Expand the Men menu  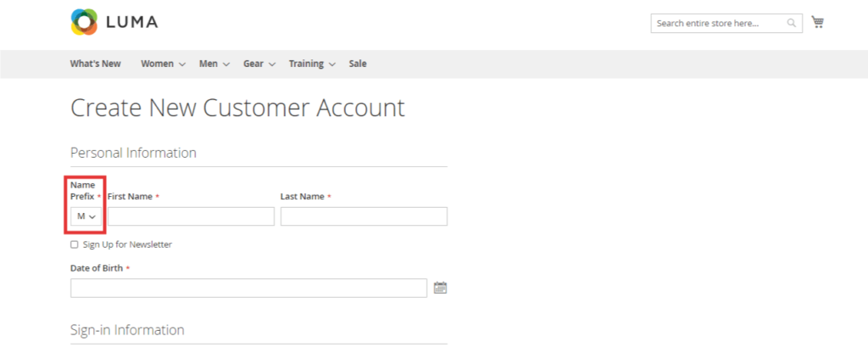[x=214, y=64]
